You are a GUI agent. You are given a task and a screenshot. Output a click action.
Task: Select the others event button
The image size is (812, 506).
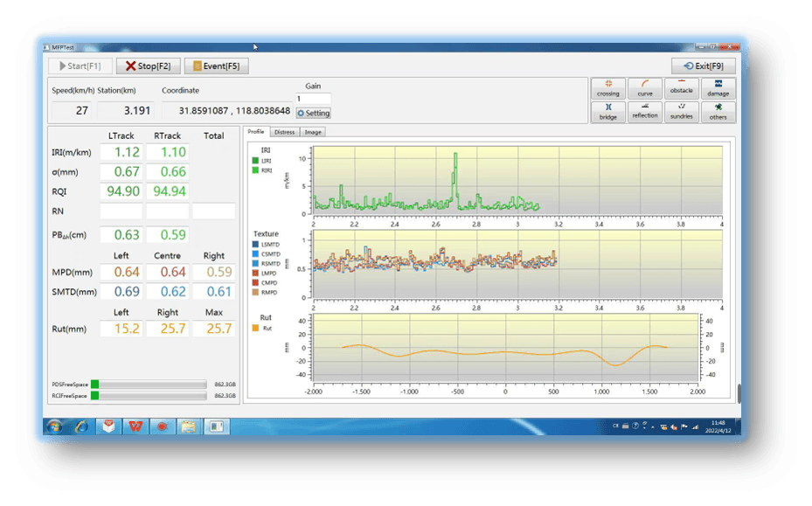coord(718,112)
